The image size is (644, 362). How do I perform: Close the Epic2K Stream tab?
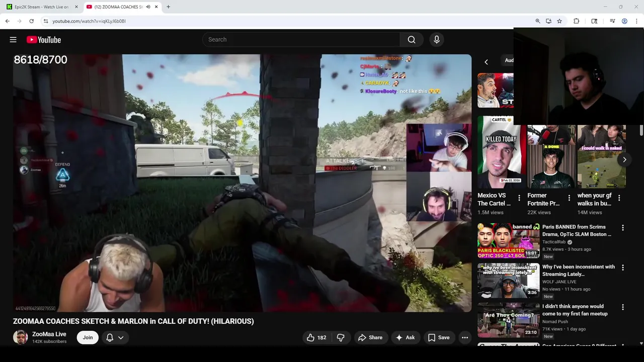(x=76, y=7)
